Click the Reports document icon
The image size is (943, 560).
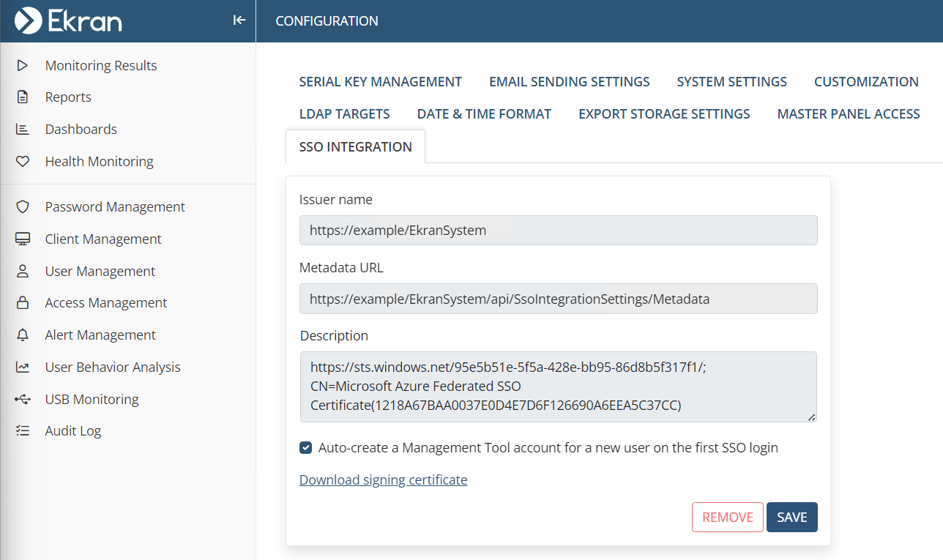(22, 97)
